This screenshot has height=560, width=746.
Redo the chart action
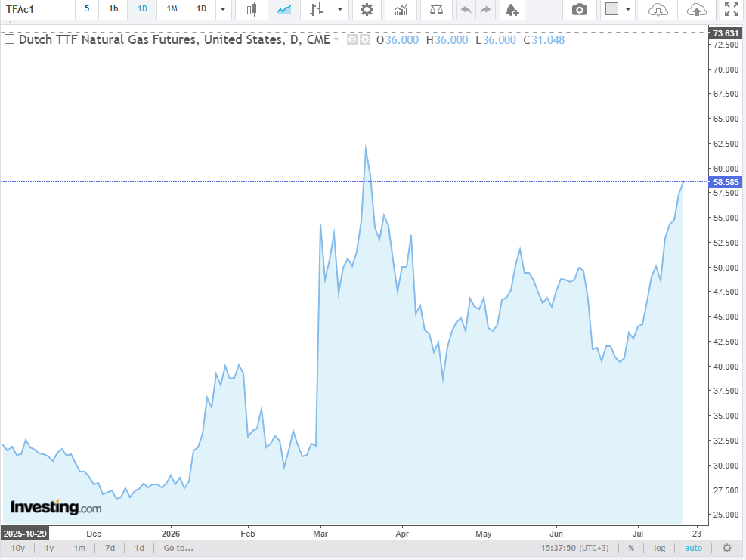(x=485, y=10)
